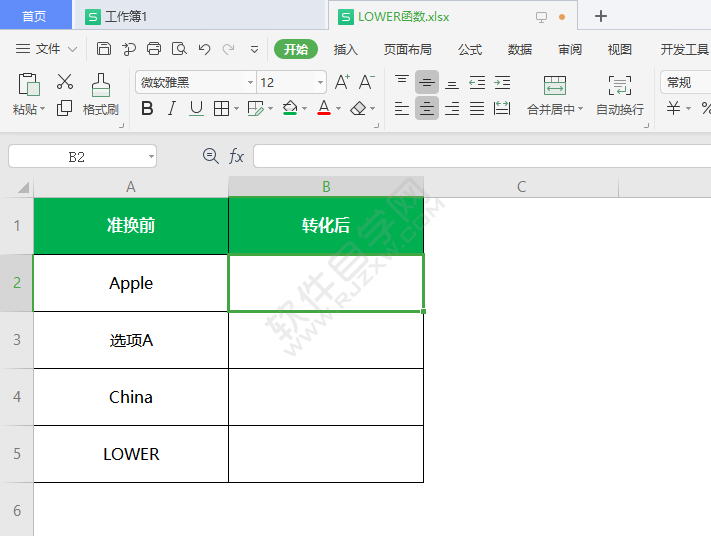711x536 pixels.
Task: Align text to top of cell
Action: 402,82
